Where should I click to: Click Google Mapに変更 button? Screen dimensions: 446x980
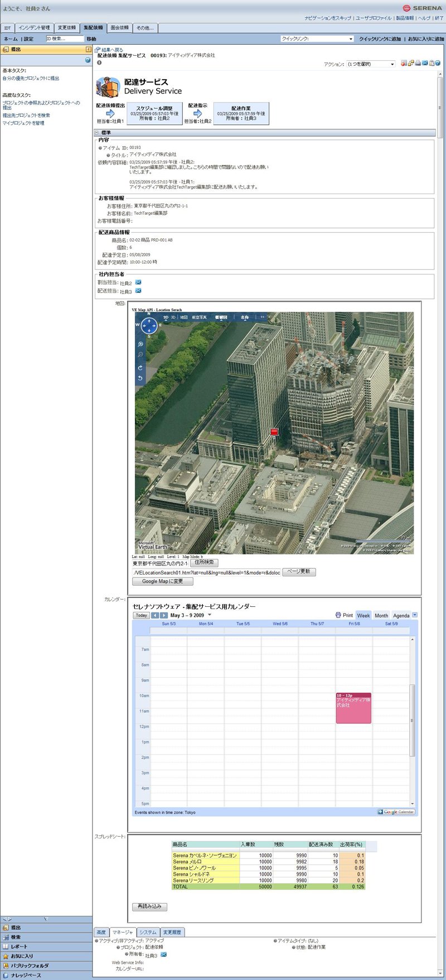tap(162, 581)
